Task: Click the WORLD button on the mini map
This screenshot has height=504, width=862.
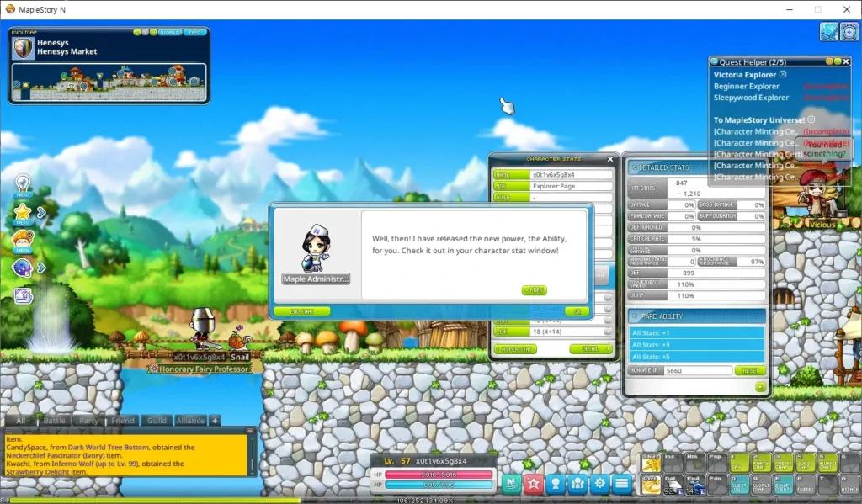Action: pyautogui.click(x=170, y=33)
